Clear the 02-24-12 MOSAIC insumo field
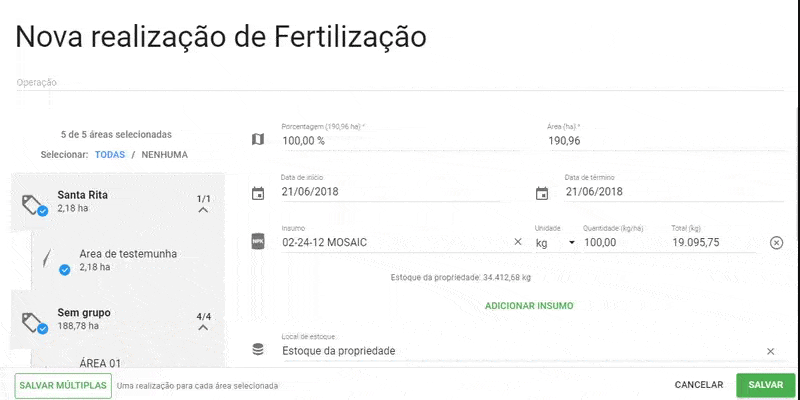Image resolution: width=800 pixels, height=400 pixels. coord(518,242)
